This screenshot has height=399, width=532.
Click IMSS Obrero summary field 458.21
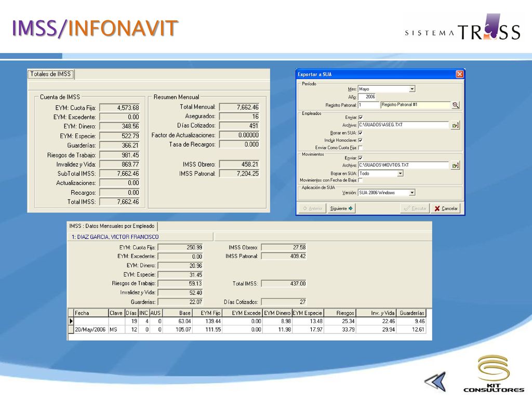239,164
